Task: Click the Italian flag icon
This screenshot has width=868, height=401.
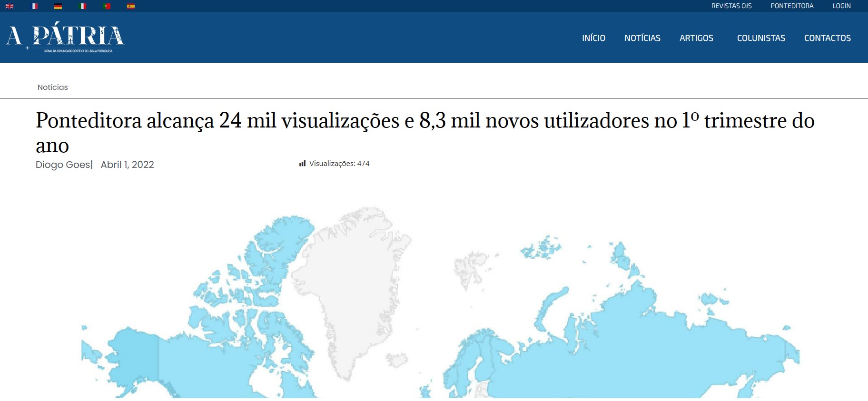Action: pos(83,6)
